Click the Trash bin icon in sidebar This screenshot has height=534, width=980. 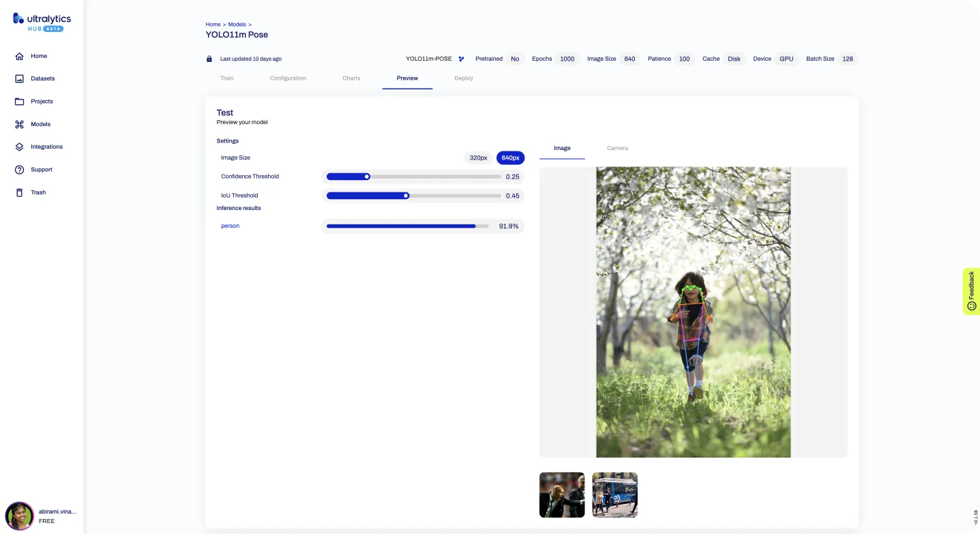[x=20, y=192]
